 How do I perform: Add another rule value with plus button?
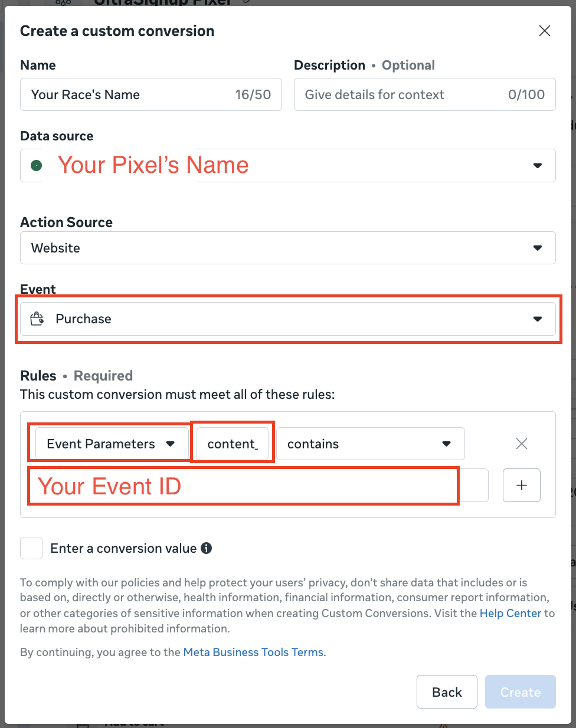(x=522, y=486)
